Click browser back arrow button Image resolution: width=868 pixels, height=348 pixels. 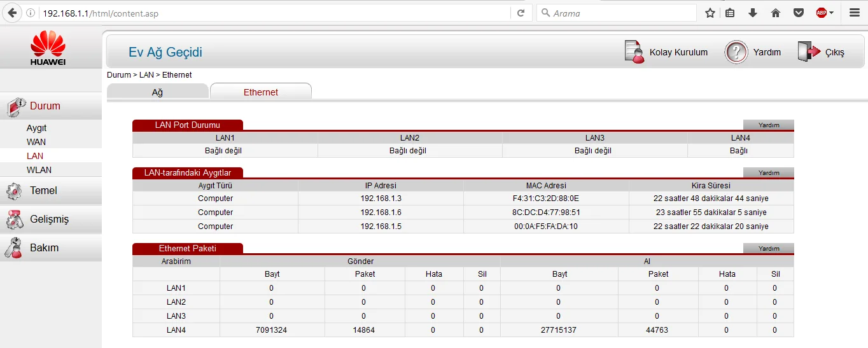tap(11, 13)
